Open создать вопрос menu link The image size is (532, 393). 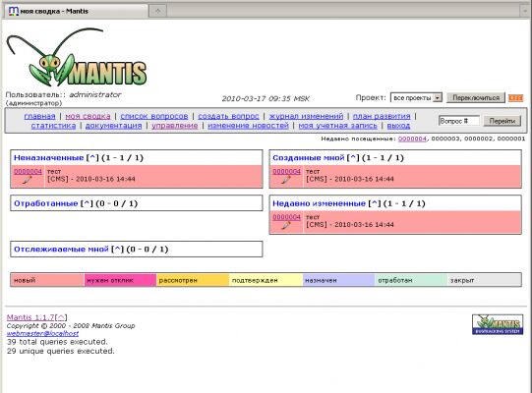(x=228, y=116)
